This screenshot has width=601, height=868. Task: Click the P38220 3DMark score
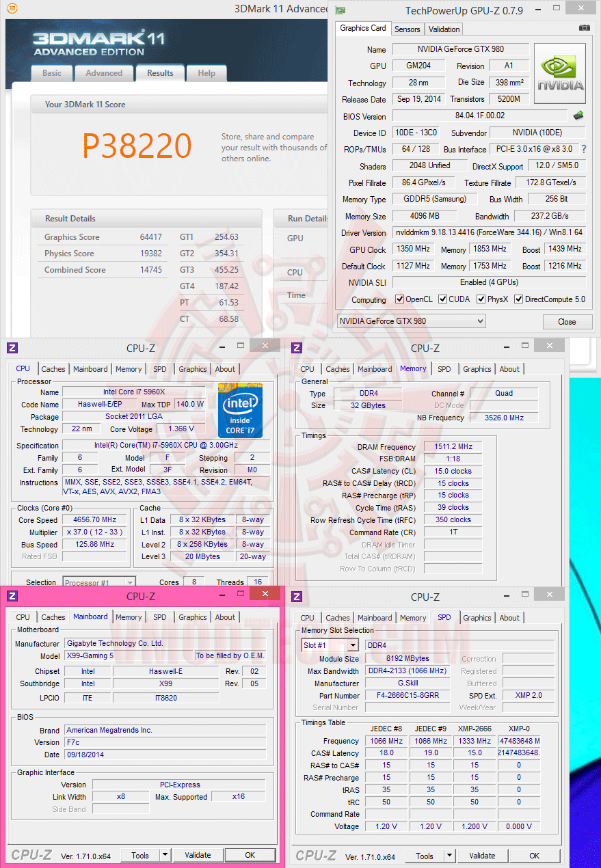coord(137,146)
